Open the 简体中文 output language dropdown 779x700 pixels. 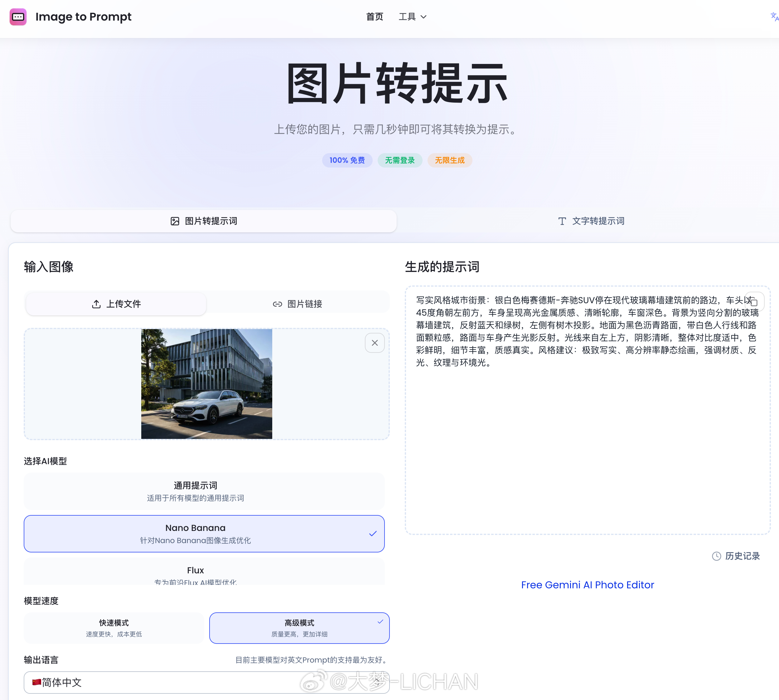click(x=206, y=682)
